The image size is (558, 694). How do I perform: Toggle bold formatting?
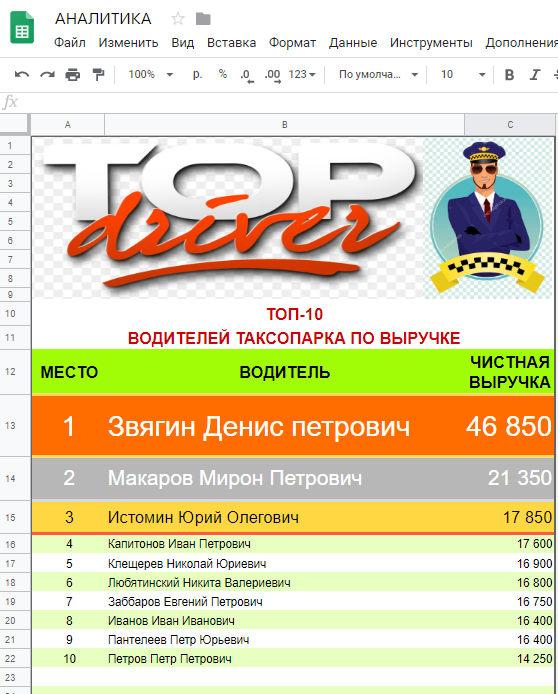point(509,74)
